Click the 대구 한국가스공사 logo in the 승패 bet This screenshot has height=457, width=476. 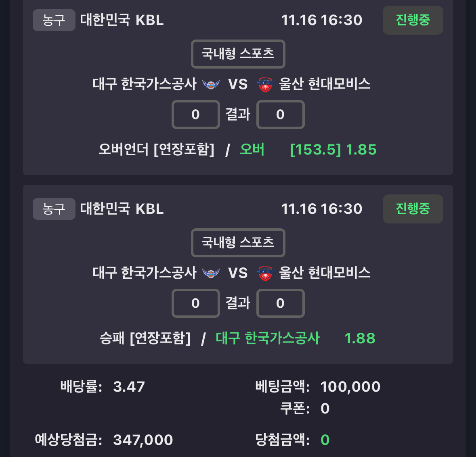[211, 273]
